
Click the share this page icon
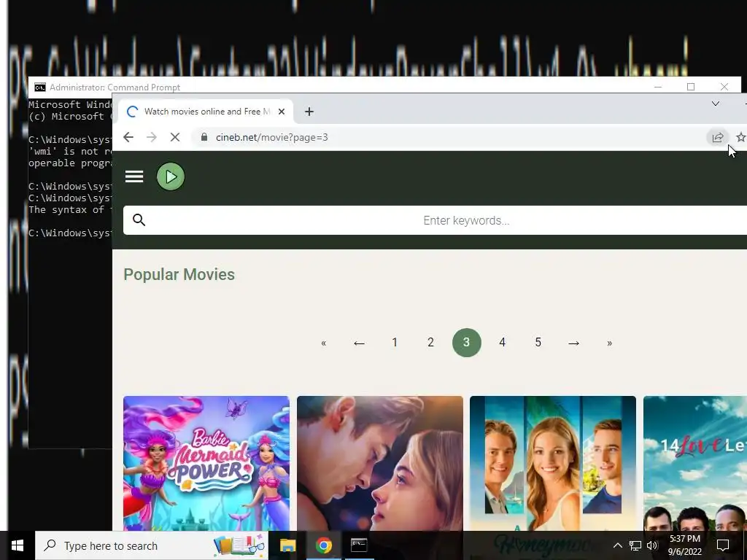click(x=718, y=138)
